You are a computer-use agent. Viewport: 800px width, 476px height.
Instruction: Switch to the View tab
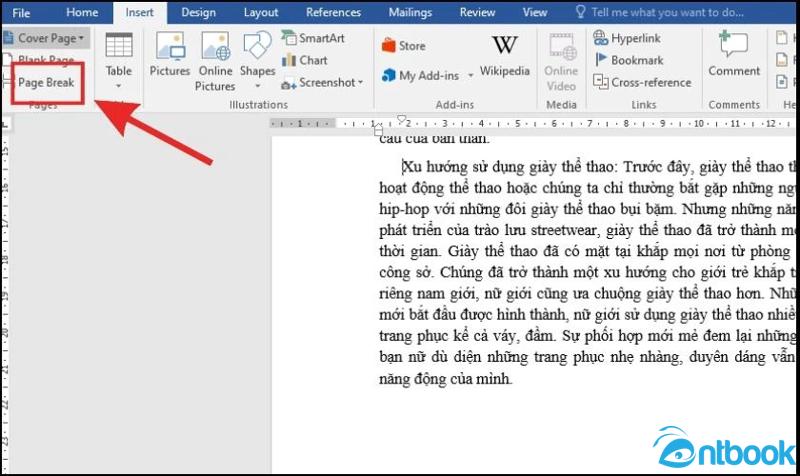point(534,12)
